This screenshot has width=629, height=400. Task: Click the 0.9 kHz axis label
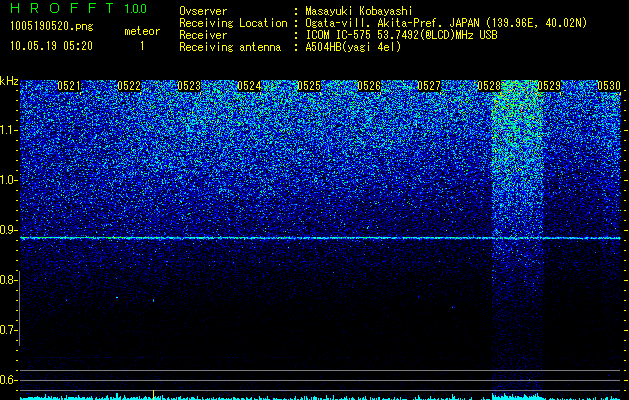pyautogui.click(x=8, y=230)
